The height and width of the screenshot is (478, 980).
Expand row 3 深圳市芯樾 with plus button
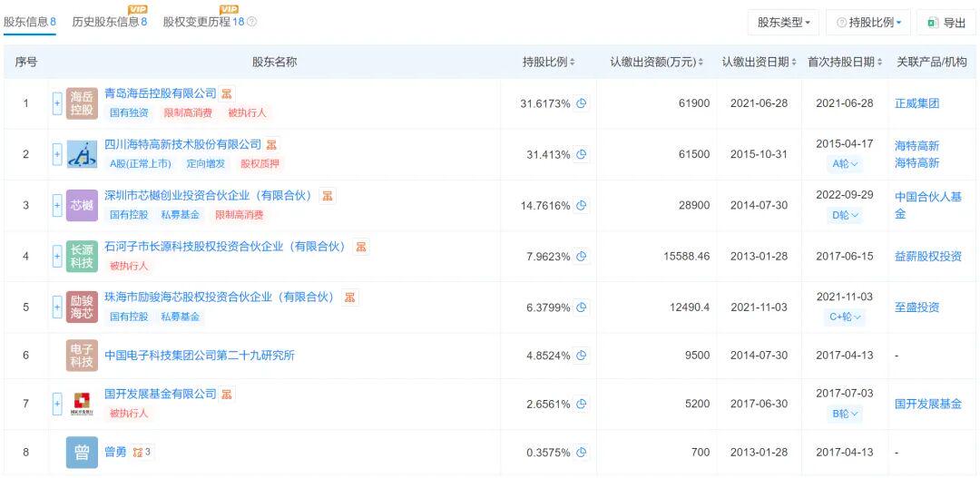(57, 206)
